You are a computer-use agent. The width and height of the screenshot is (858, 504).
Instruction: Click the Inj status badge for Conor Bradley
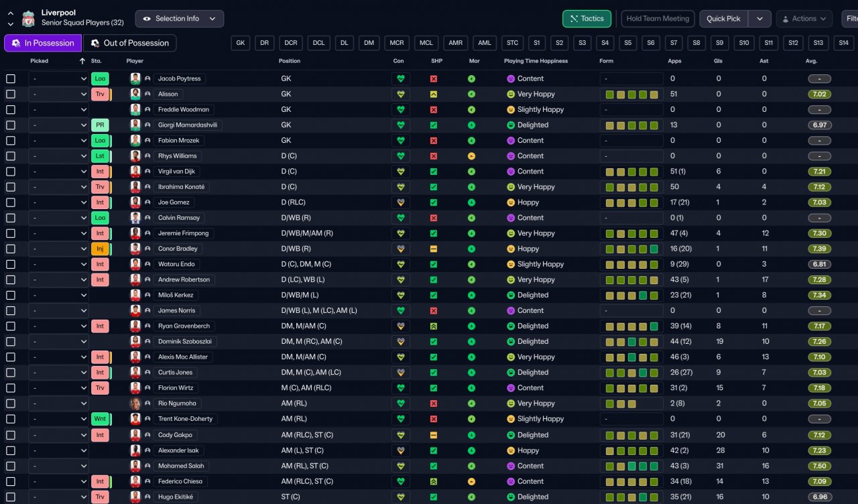(100, 249)
